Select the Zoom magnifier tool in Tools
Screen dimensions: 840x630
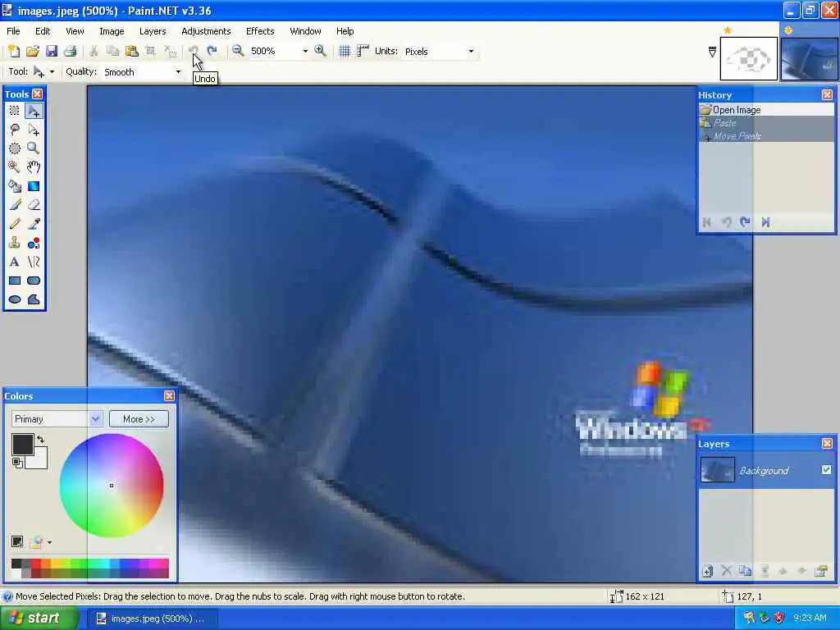click(x=34, y=148)
